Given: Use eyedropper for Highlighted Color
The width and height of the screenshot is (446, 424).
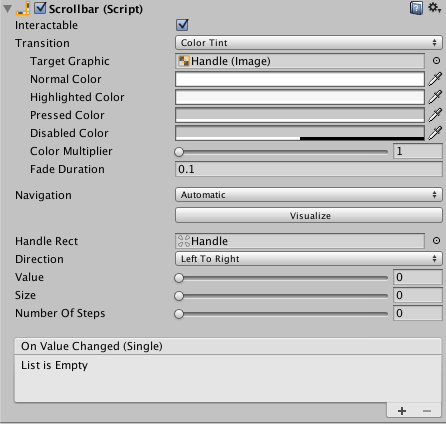Looking at the screenshot, I should click(435, 97).
